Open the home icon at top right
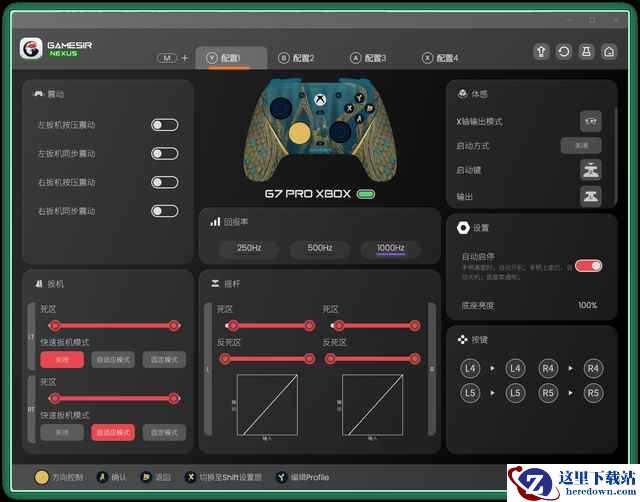 [x=609, y=52]
